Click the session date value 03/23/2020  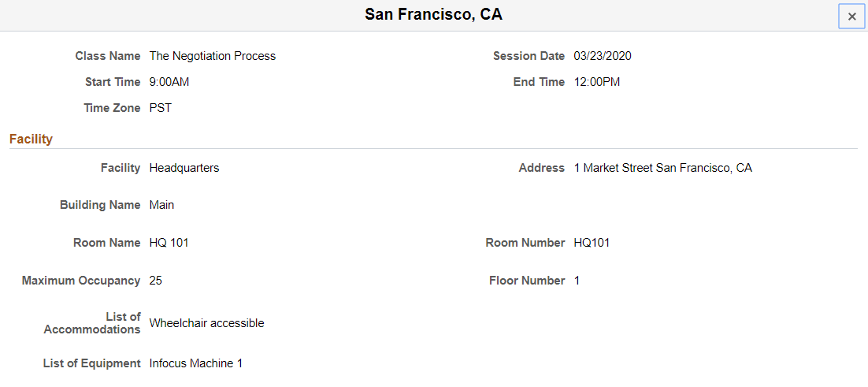pos(603,56)
